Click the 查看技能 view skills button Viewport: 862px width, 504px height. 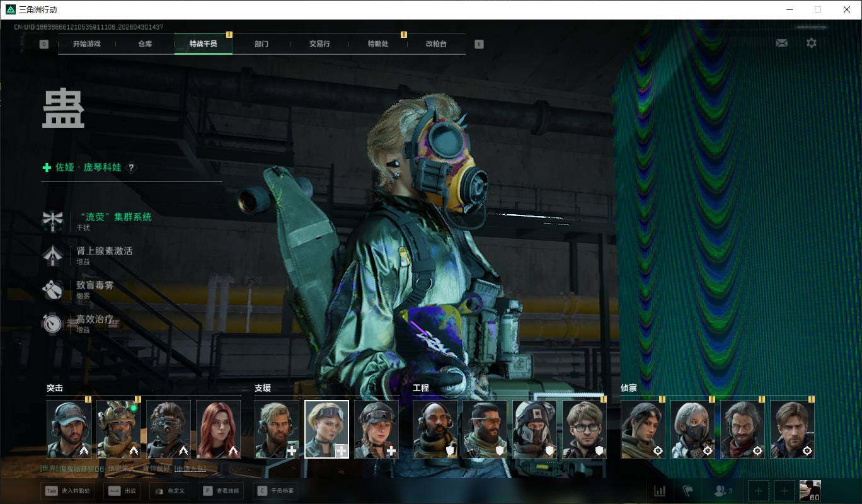221,491
